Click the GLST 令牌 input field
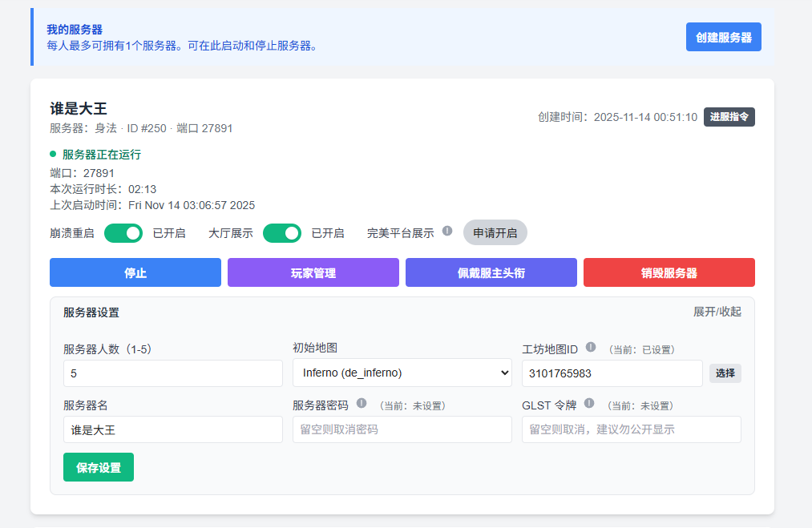This screenshot has height=528, width=812. (x=631, y=429)
